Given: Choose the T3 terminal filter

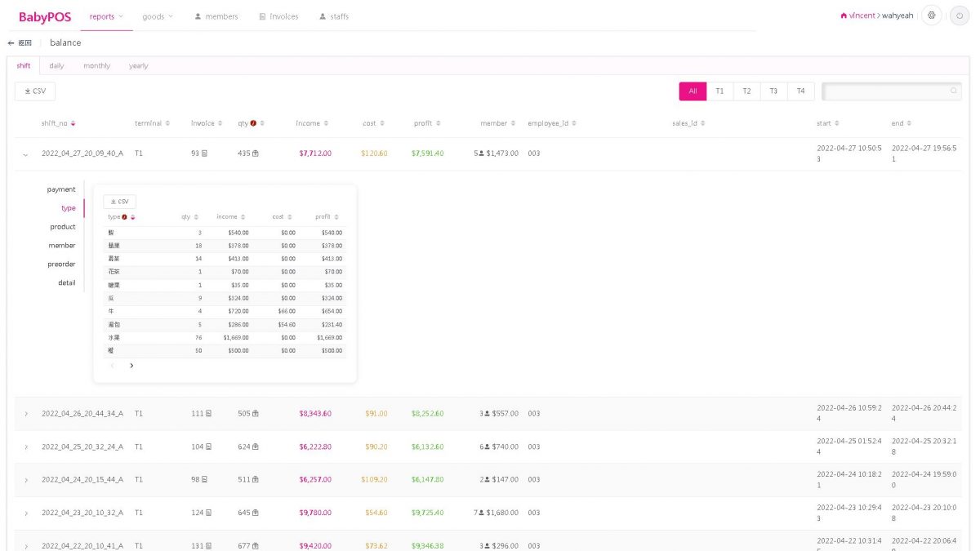Looking at the screenshot, I should tap(773, 91).
